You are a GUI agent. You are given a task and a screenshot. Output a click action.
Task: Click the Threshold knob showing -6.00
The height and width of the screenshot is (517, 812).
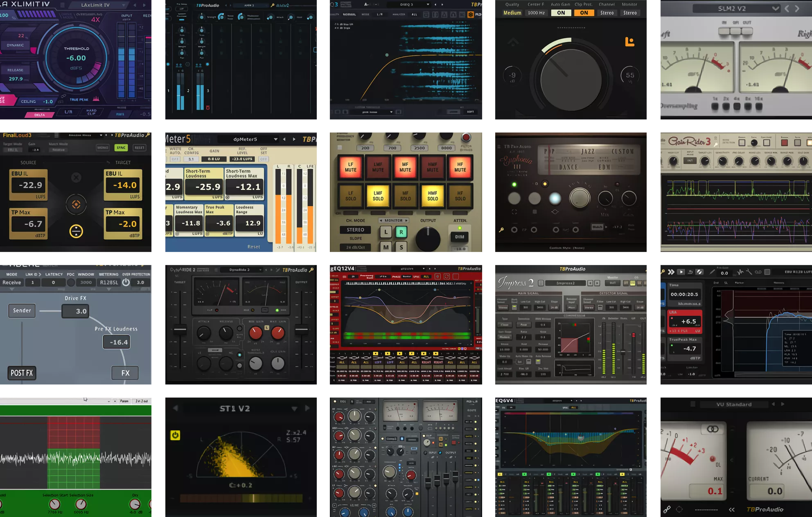pyautogui.click(x=76, y=57)
